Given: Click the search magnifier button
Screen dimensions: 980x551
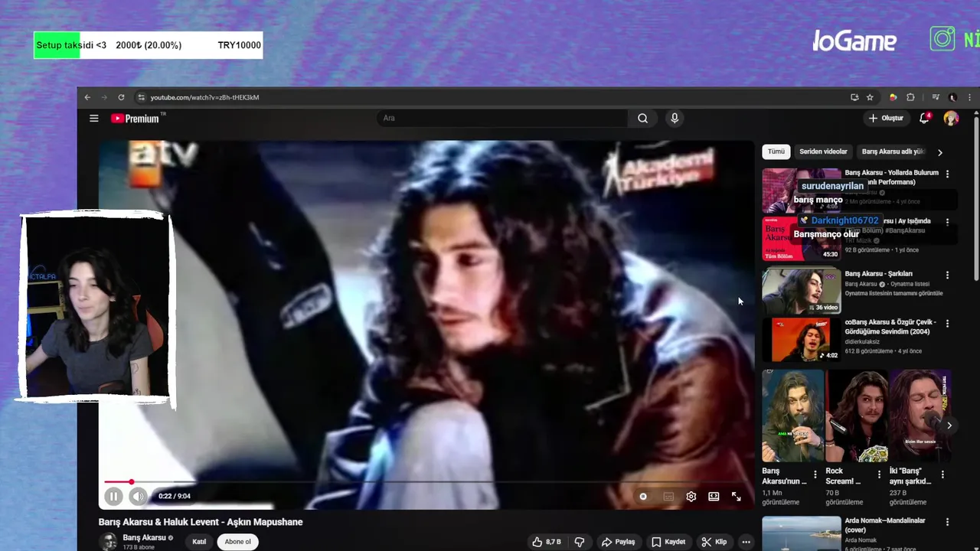Looking at the screenshot, I should (x=642, y=118).
